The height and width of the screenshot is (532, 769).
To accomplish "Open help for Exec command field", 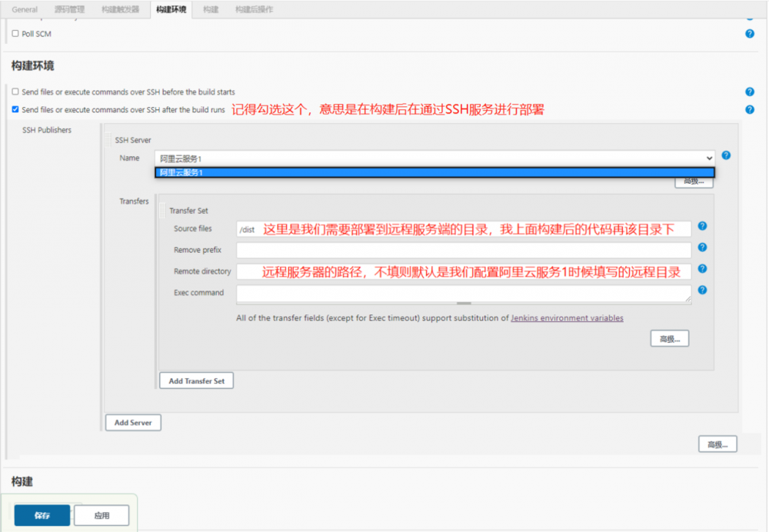I will click(702, 291).
